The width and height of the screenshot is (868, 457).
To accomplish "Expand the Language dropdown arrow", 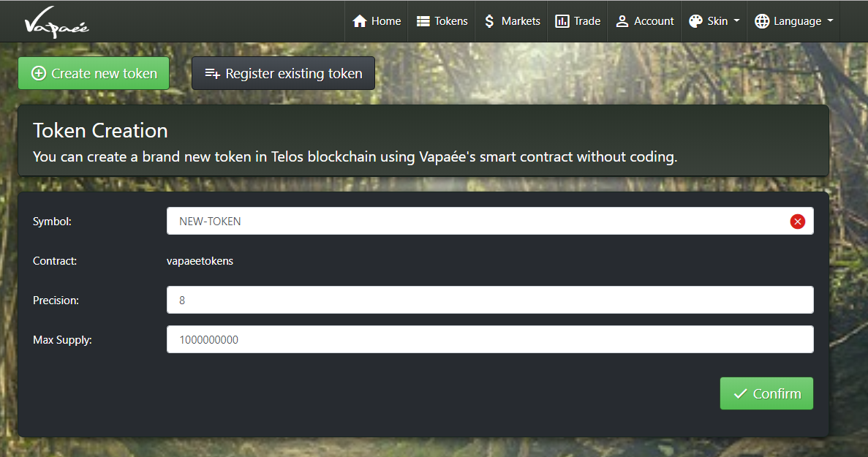I will [x=830, y=21].
